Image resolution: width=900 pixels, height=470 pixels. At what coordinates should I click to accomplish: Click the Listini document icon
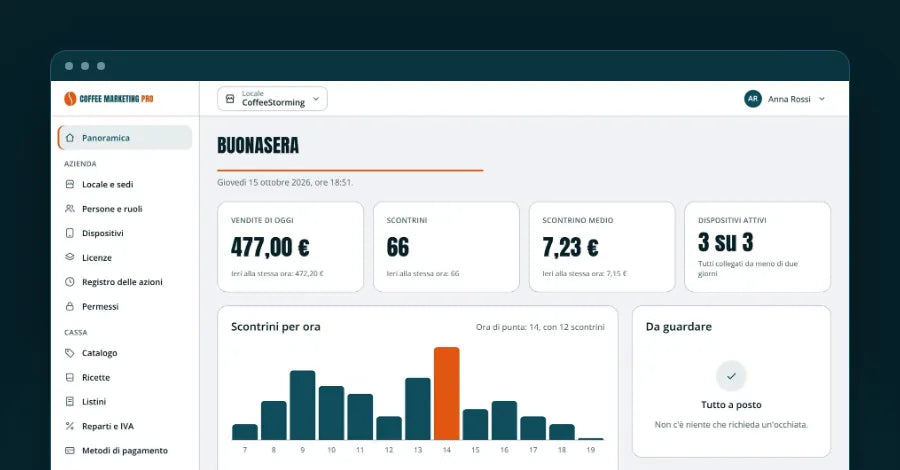tap(70, 401)
